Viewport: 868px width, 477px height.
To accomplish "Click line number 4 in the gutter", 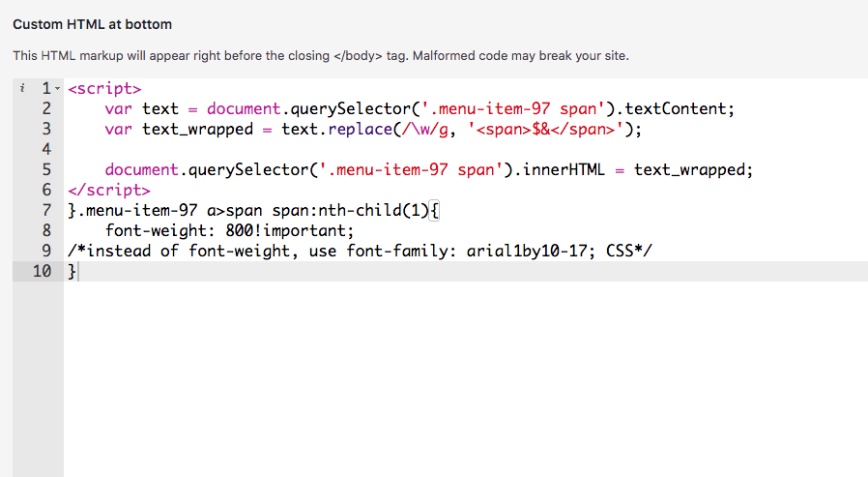I will [45, 150].
